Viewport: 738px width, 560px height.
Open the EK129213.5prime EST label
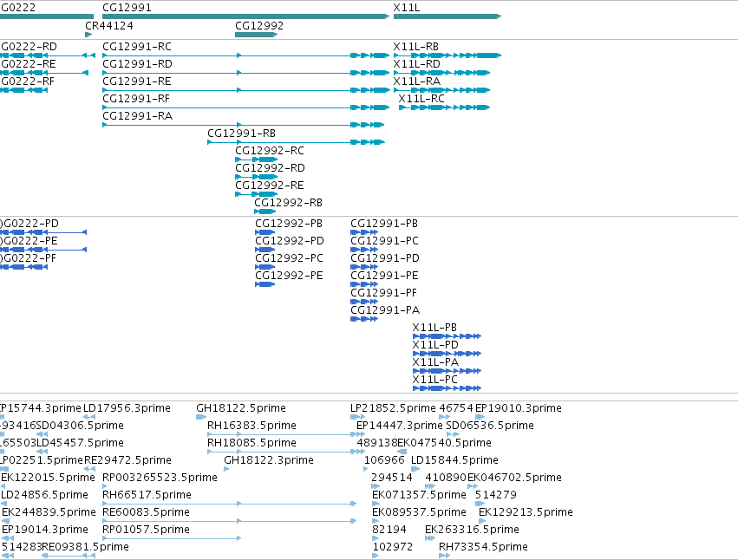[526, 513]
